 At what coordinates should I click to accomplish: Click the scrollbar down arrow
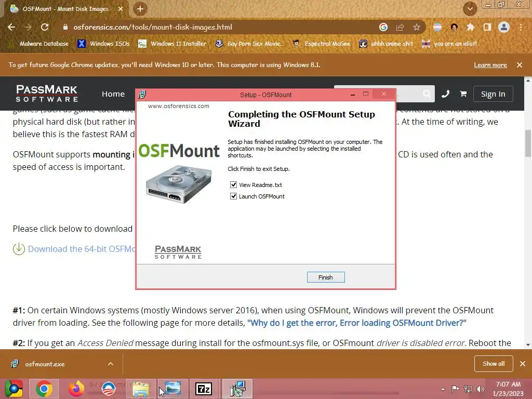tap(528, 345)
